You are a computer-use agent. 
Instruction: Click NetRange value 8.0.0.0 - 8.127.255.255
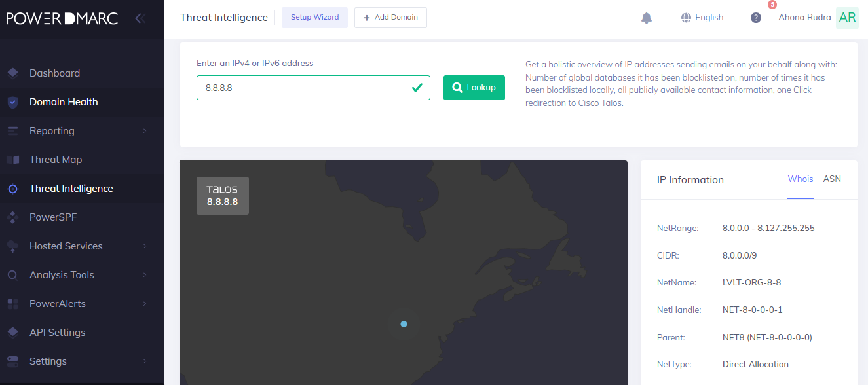pyautogui.click(x=768, y=229)
